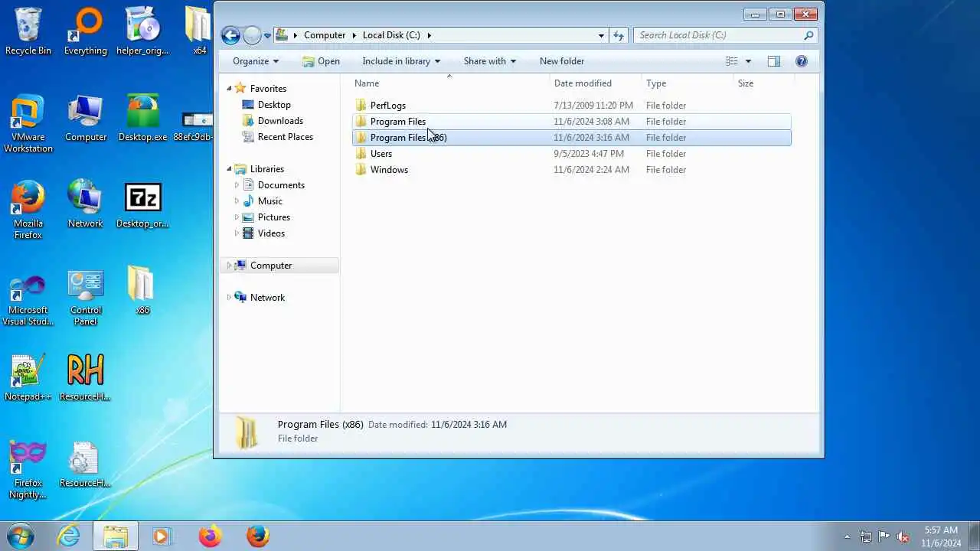Screen dimensions: 980x551
Task: Open Windows Media Player taskbar icon
Action: 162,536
